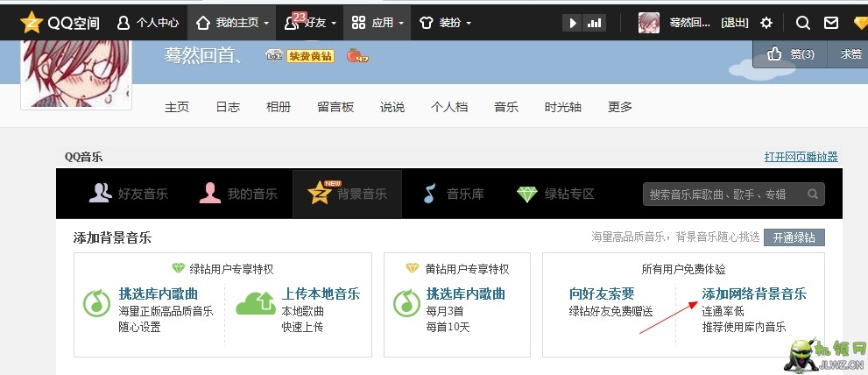This screenshot has height=375, width=868.
Task: Click the peach fruit icon with number
Action: click(x=357, y=55)
